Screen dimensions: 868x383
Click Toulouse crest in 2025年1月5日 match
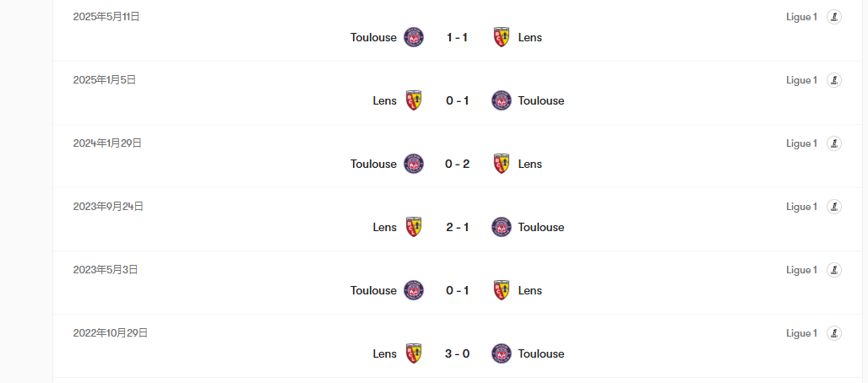point(502,100)
